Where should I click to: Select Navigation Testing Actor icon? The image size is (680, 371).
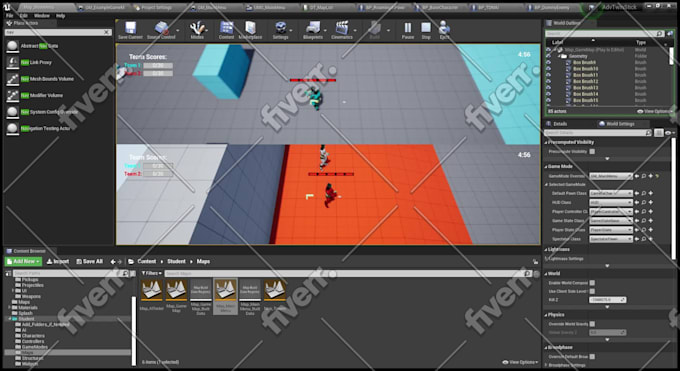coord(13,128)
